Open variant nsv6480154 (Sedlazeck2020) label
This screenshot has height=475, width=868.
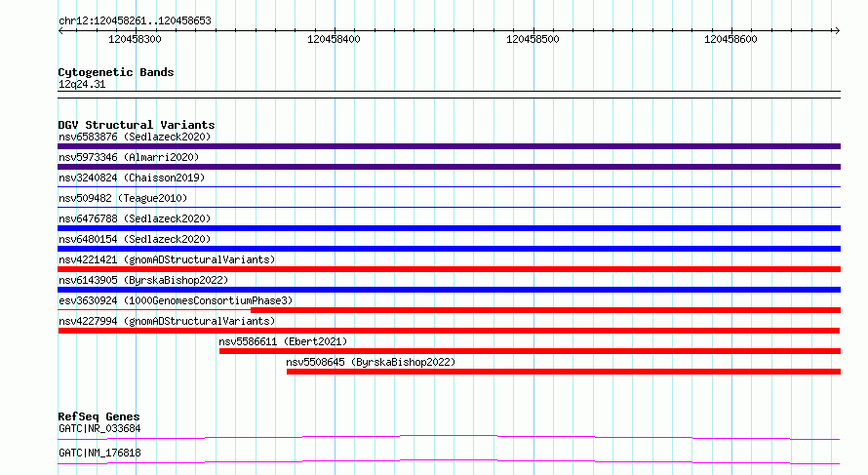[x=135, y=239]
